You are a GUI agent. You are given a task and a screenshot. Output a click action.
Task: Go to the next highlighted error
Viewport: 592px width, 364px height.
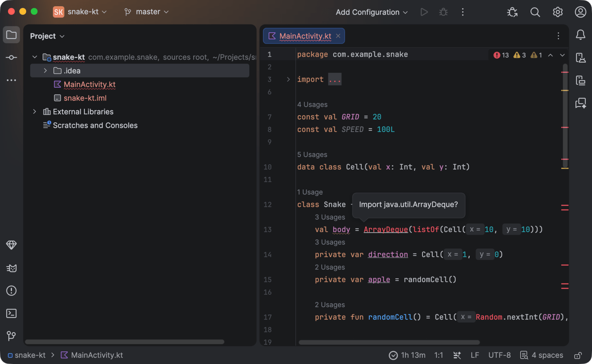562,55
